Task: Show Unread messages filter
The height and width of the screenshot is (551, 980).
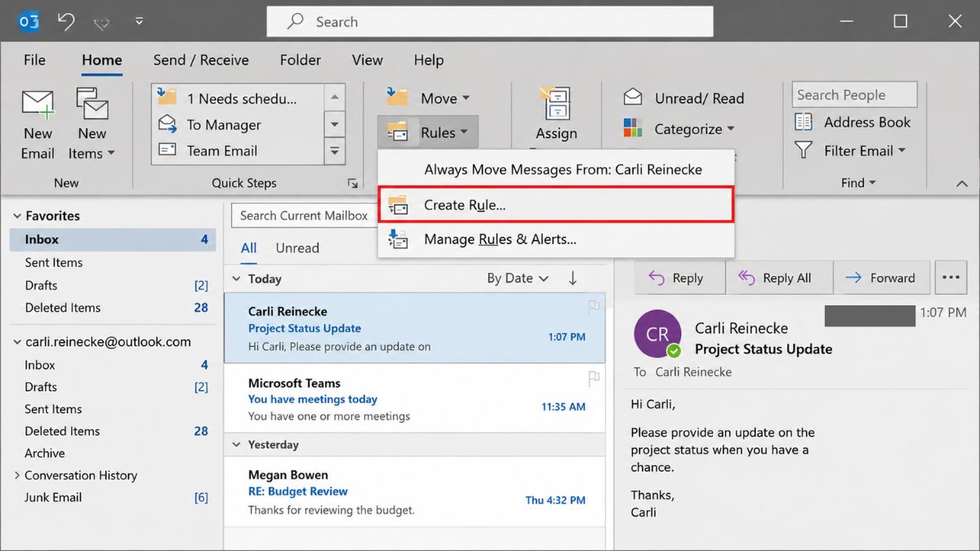Action: coord(297,248)
